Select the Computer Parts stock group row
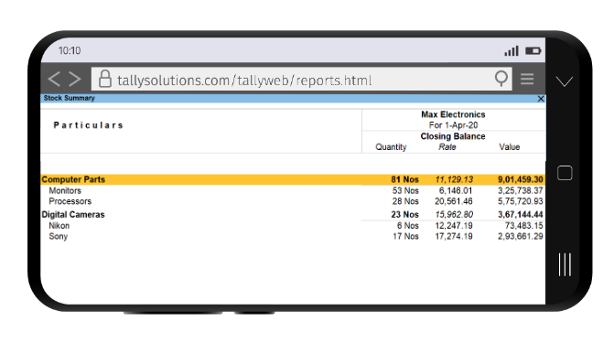 (x=293, y=179)
